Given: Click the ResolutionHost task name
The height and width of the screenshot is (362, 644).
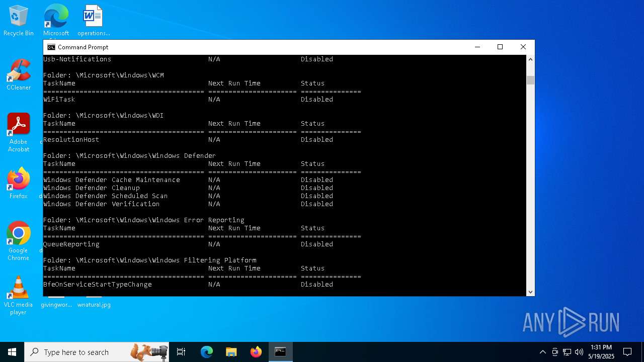Looking at the screenshot, I should (71, 140).
